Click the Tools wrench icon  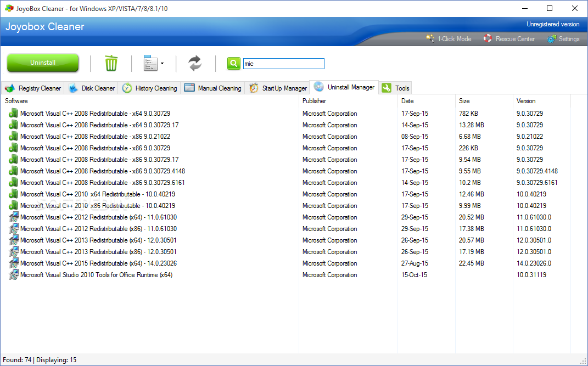click(387, 88)
